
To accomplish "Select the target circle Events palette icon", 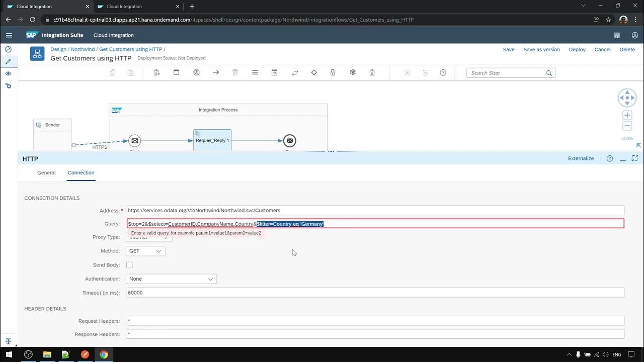I will [196, 72].
